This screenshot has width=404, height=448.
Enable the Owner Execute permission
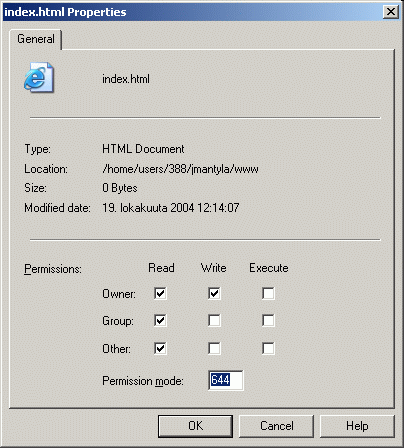[x=268, y=294]
